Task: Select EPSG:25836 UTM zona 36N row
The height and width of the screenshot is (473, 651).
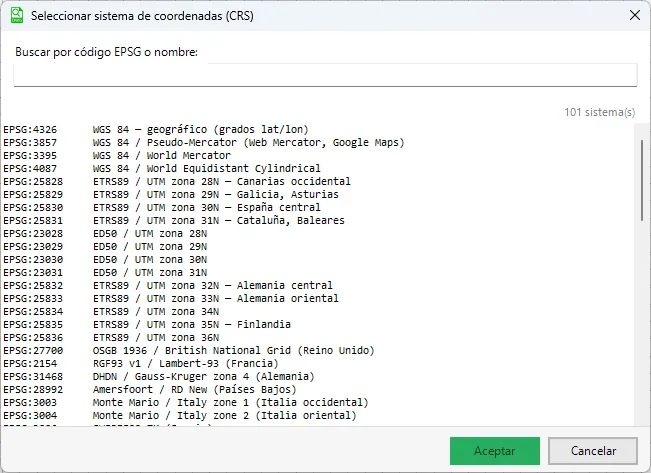Action: pyautogui.click(x=318, y=338)
